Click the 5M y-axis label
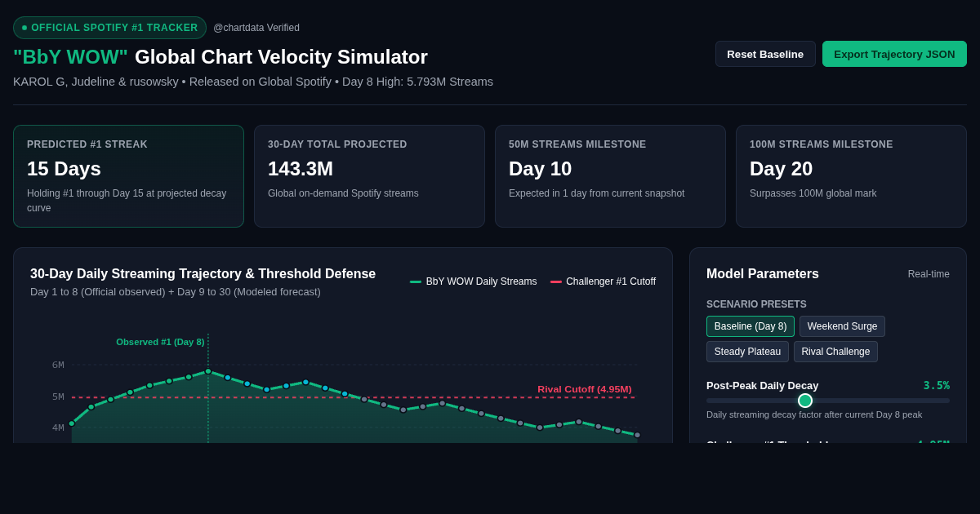This screenshot has width=980, height=514. 58,397
